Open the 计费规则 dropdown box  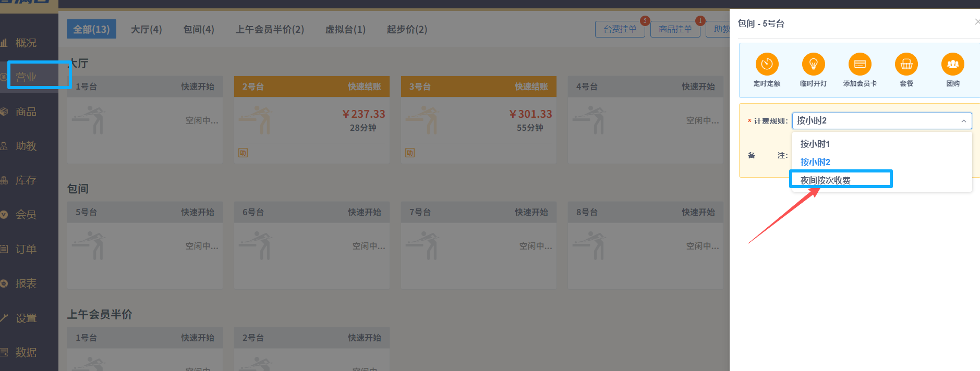click(x=881, y=120)
